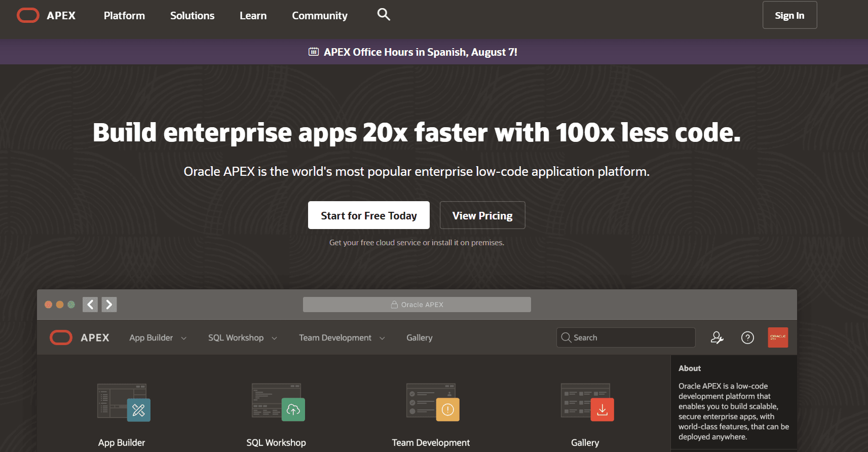Viewport: 868px width, 452px height.
Task: Expand the SQL Workshop dropdown chevron
Action: 274,338
